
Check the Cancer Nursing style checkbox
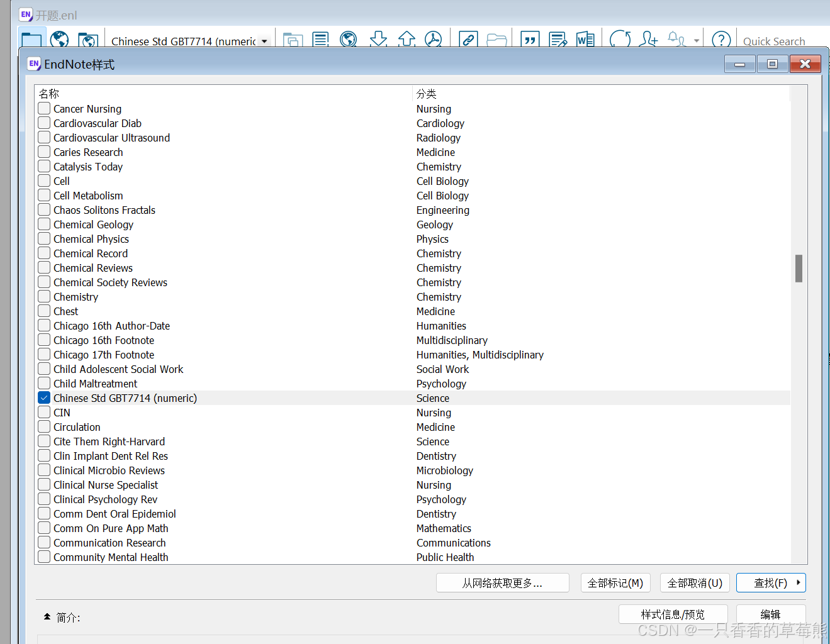click(x=44, y=108)
